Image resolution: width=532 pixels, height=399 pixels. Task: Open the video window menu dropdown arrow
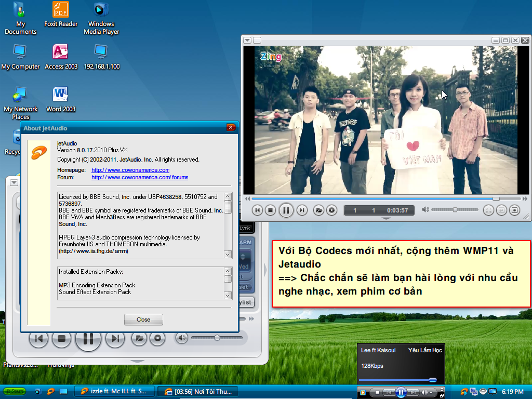pyautogui.click(x=247, y=41)
